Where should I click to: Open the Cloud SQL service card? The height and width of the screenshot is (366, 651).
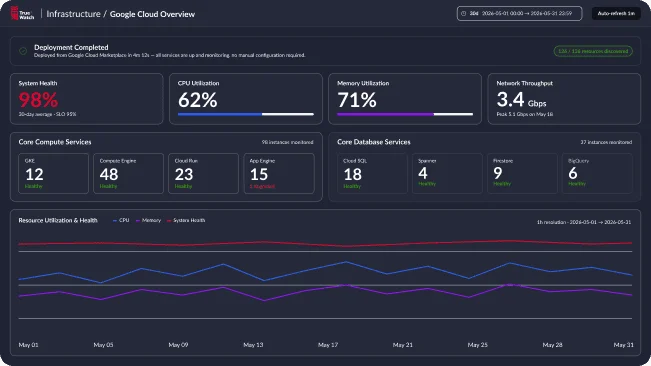(x=372, y=173)
